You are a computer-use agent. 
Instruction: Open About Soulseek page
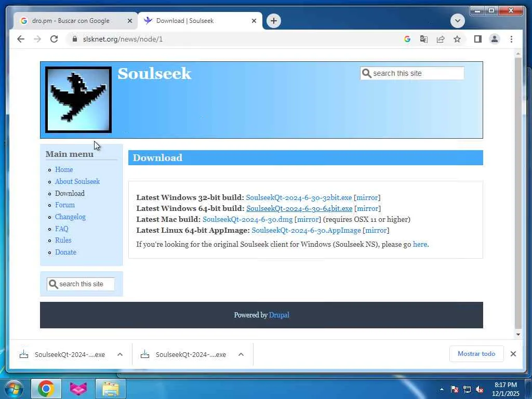click(77, 181)
